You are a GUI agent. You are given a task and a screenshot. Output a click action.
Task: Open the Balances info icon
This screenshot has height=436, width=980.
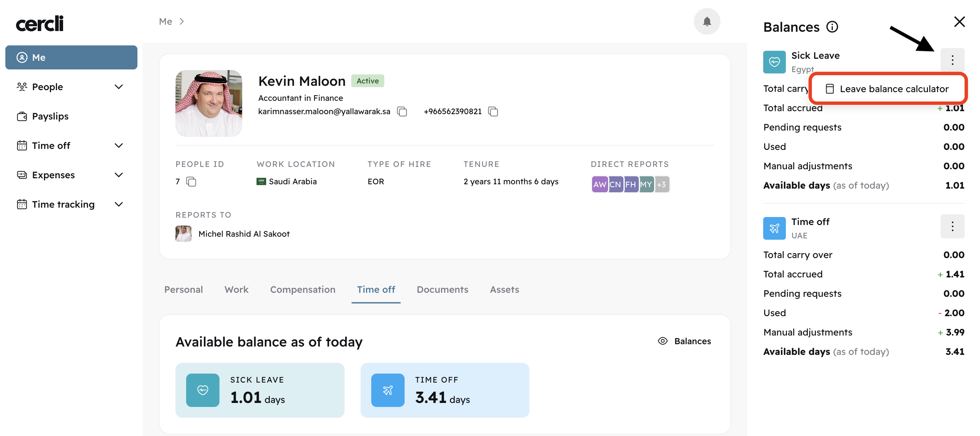click(x=832, y=27)
